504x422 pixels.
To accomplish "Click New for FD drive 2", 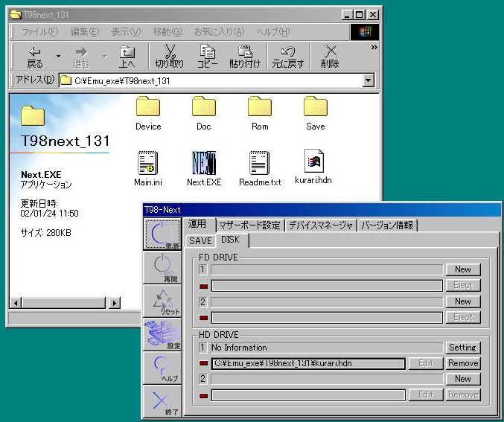I will [x=463, y=301].
